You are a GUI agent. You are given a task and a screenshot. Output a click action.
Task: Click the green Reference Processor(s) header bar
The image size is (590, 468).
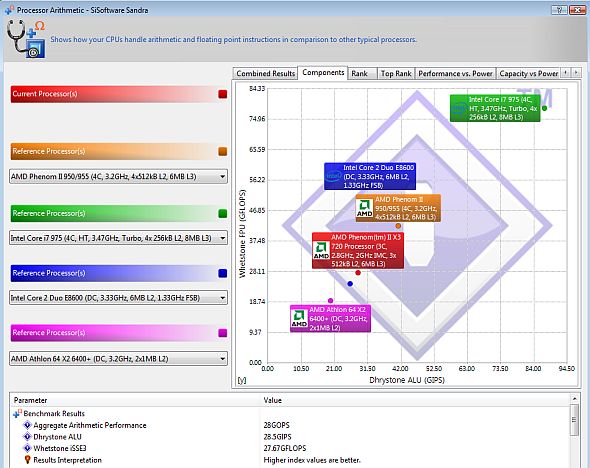coord(114,213)
